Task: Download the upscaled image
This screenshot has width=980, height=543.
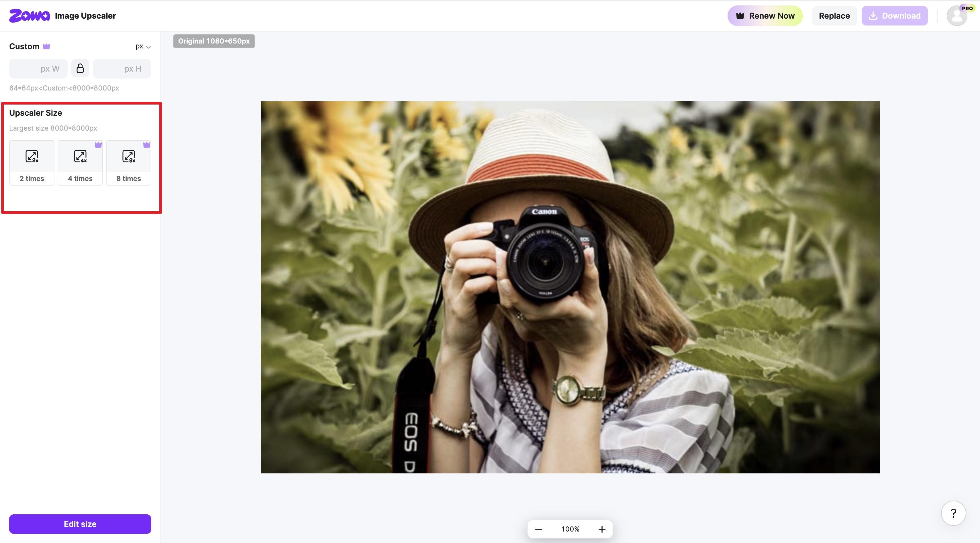Action: pyautogui.click(x=894, y=15)
